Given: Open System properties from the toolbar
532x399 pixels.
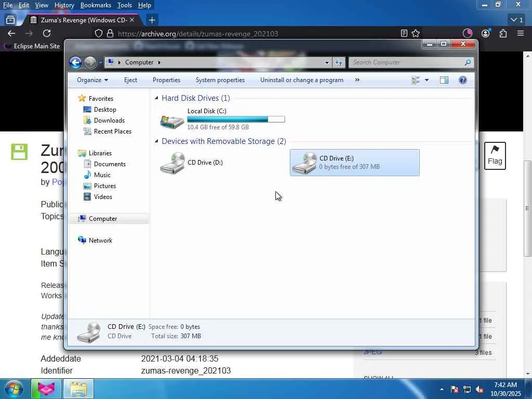Looking at the screenshot, I should 220,80.
